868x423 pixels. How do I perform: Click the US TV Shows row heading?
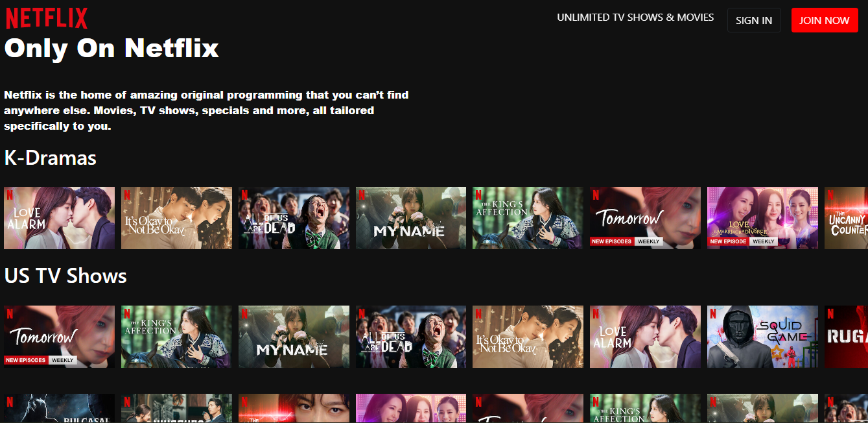pos(65,276)
